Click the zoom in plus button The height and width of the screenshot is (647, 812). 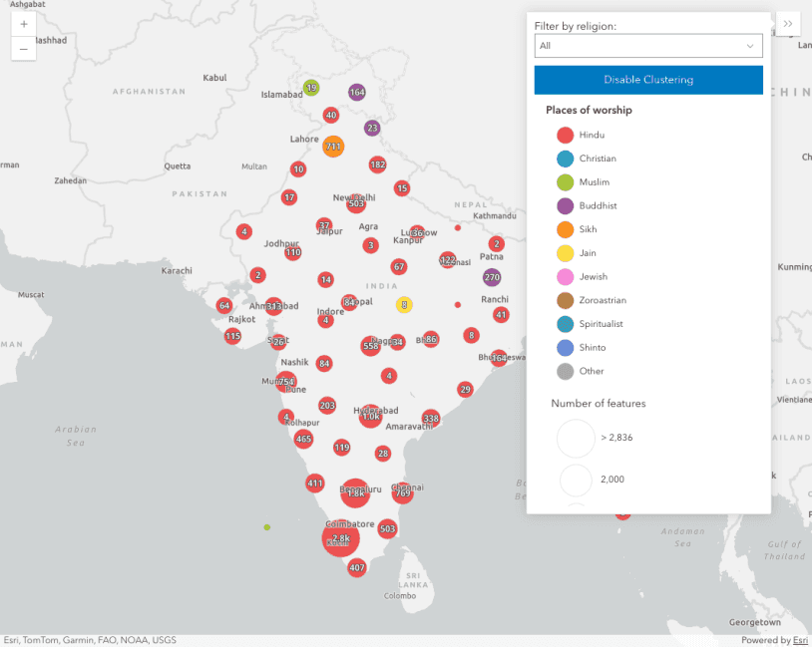(24, 23)
